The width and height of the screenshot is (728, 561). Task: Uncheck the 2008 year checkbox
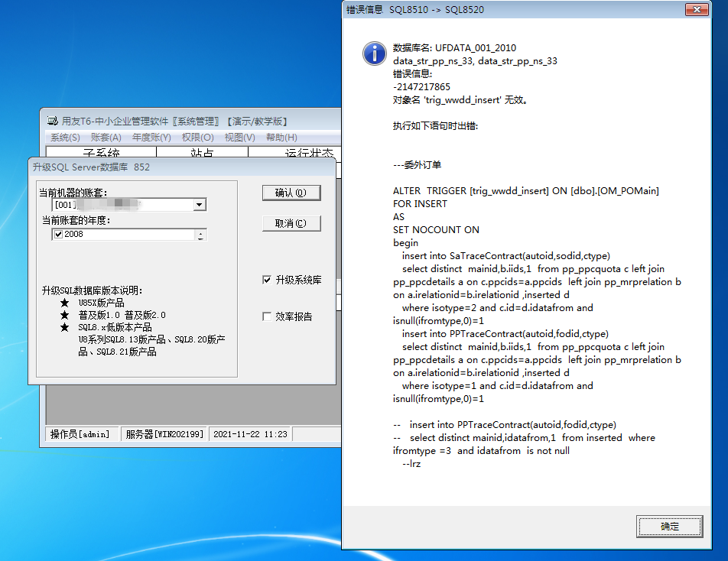click(x=58, y=235)
